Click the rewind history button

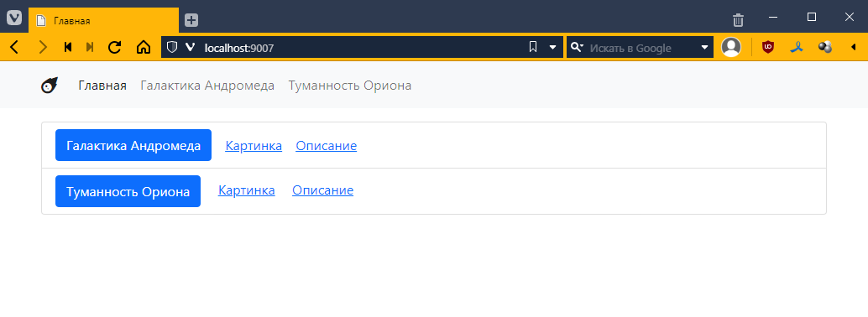tap(68, 47)
